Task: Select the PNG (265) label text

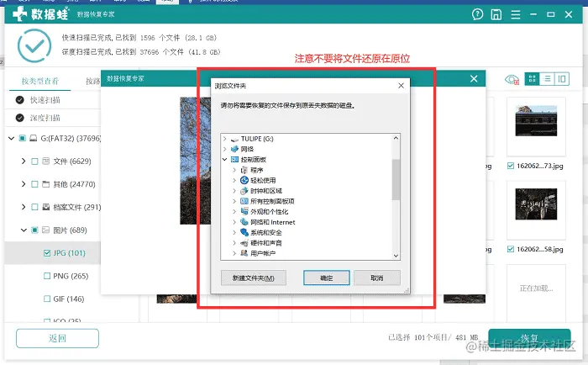Action: click(x=71, y=276)
